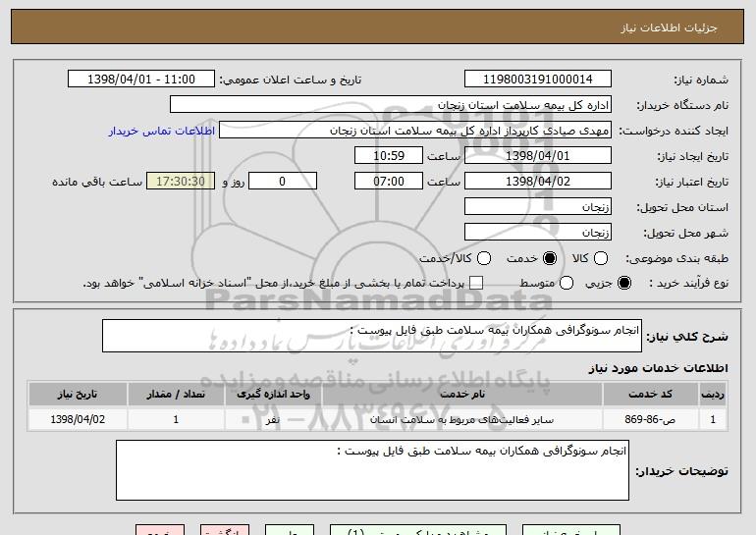Click service code cell ص-86-869
Image resolution: width=756 pixels, height=535 pixels.
click(x=650, y=419)
